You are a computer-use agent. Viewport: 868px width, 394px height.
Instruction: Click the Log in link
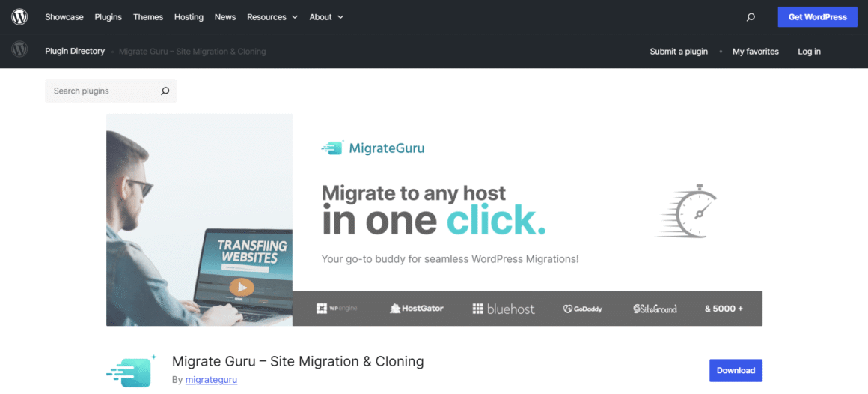[x=810, y=52]
